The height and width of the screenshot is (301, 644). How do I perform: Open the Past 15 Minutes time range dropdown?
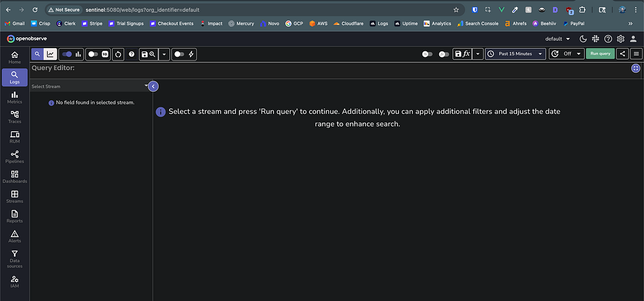(515, 54)
